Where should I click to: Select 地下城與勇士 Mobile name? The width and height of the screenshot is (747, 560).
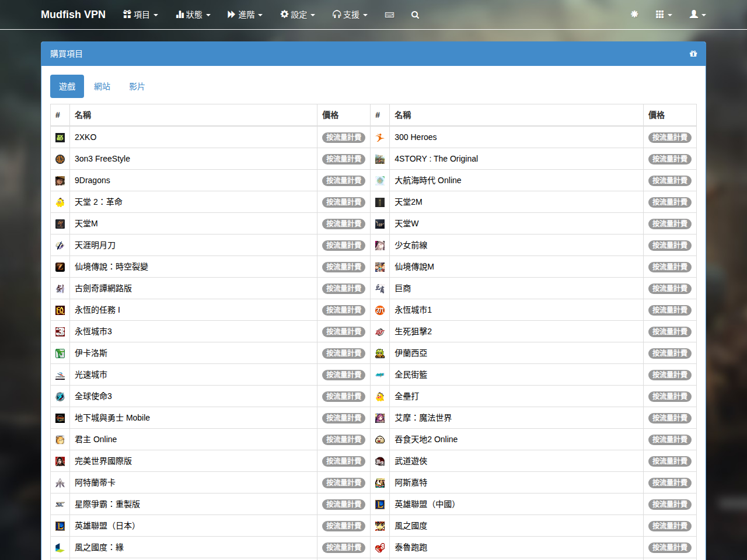(x=112, y=418)
